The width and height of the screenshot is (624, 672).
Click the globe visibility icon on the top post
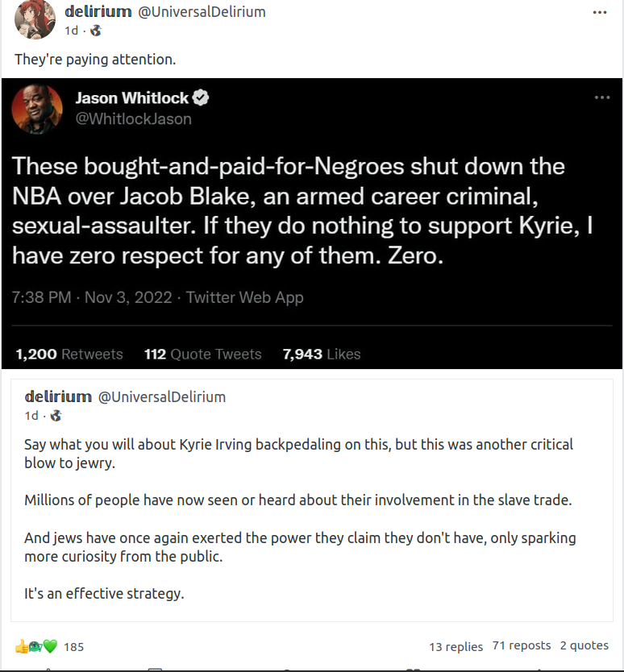point(96,31)
